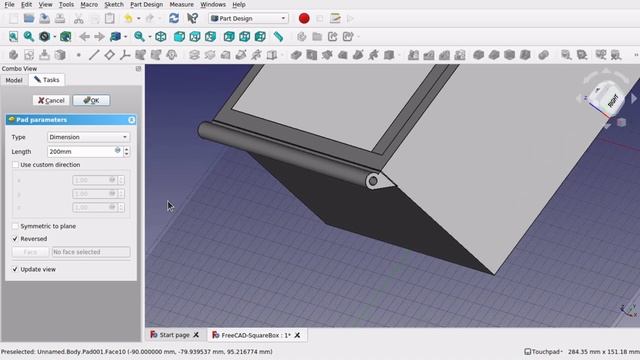Viewport: 640px width, 360px height.
Task: Set rear view
Action: pyautogui.click(x=229, y=37)
